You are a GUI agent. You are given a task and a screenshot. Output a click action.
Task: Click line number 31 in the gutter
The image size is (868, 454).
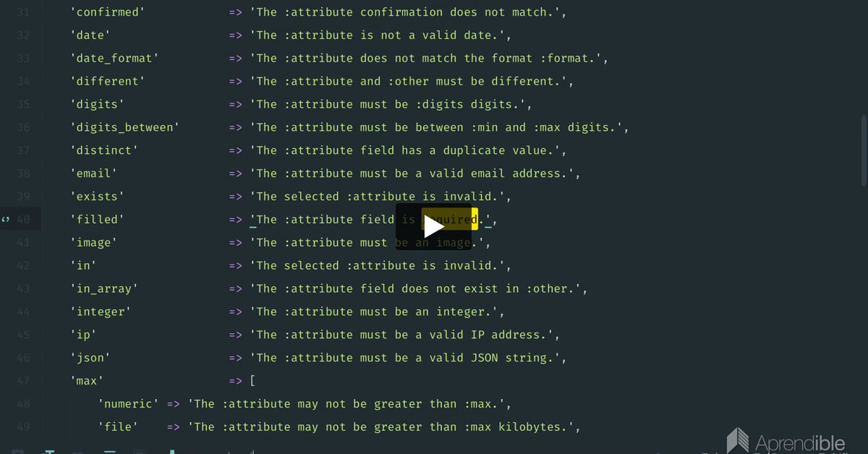point(23,12)
